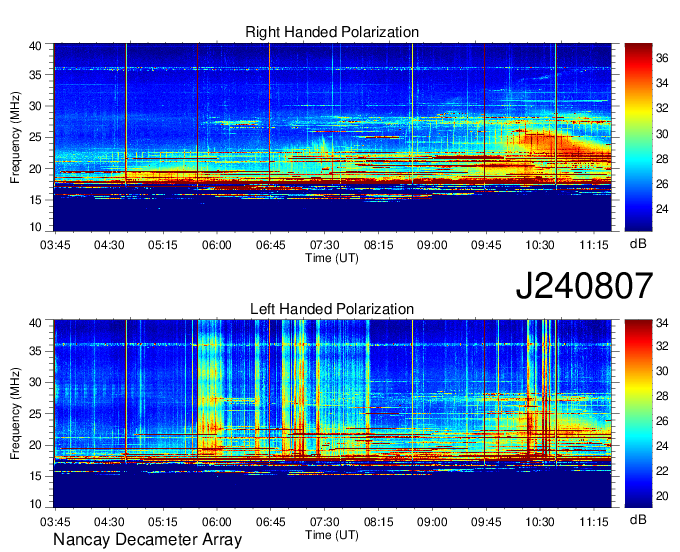The width and height of the screenshot is (680, 552).
Task: Click the 36 dB tick on upper color bar
Action: coord(662,58)
